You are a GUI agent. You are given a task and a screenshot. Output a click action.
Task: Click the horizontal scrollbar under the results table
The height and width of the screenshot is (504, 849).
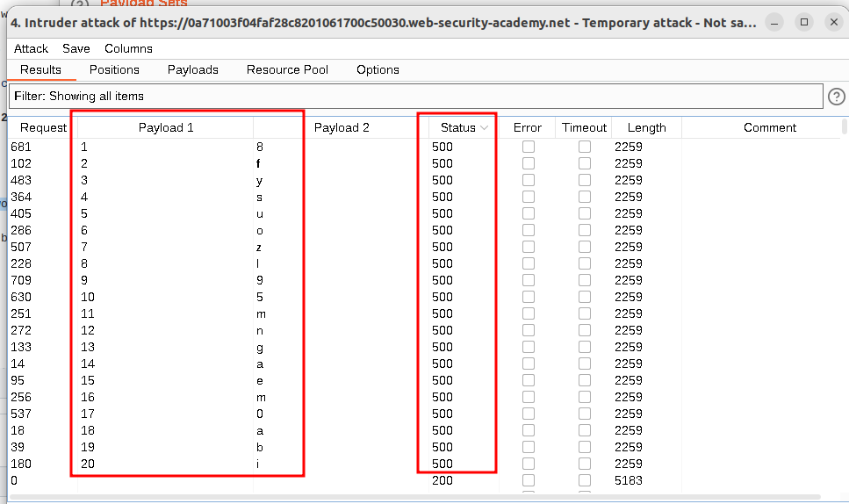pos(415,496)
